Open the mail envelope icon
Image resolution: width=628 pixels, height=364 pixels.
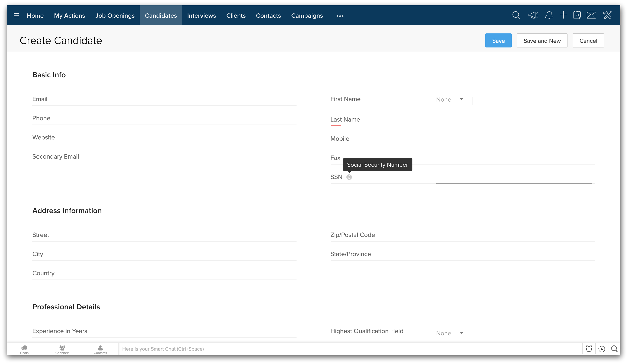(591, 16)
